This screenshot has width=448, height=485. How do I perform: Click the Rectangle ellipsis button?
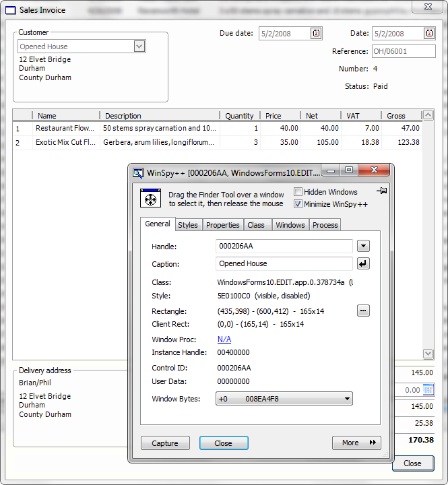point(363,311)
